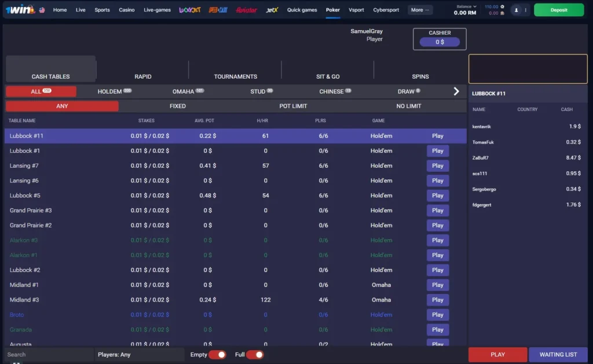Image resolution: width=593 pixels, height=364 pixels.
Task: Toggle the Empty tables switch
Action: tap(217, 355)
